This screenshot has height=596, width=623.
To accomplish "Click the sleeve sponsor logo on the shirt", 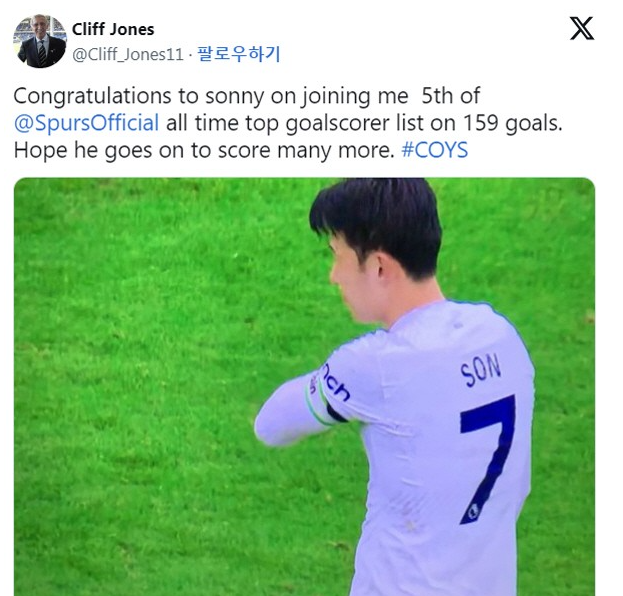I will pyautogui.click(x=336, y=383).
